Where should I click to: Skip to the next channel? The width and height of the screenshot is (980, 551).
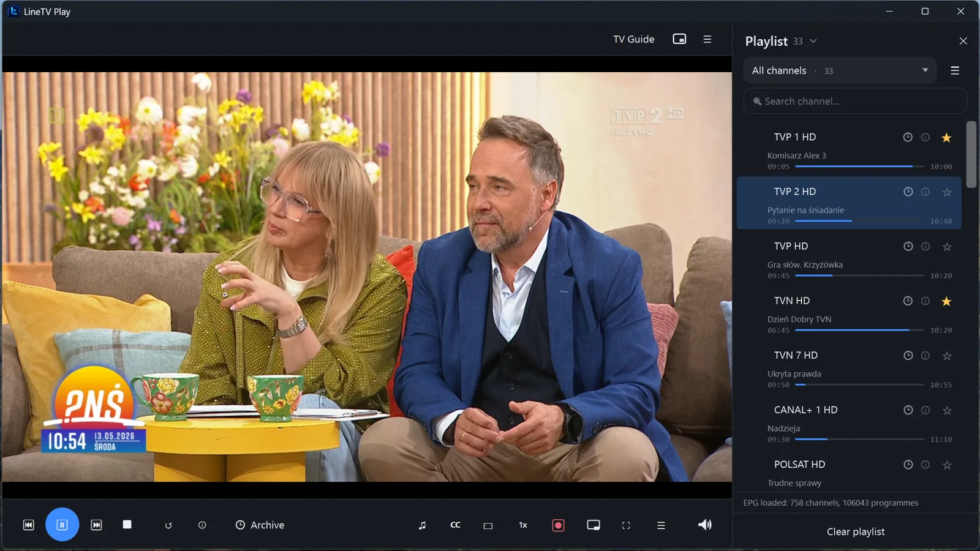click(96, 525)
